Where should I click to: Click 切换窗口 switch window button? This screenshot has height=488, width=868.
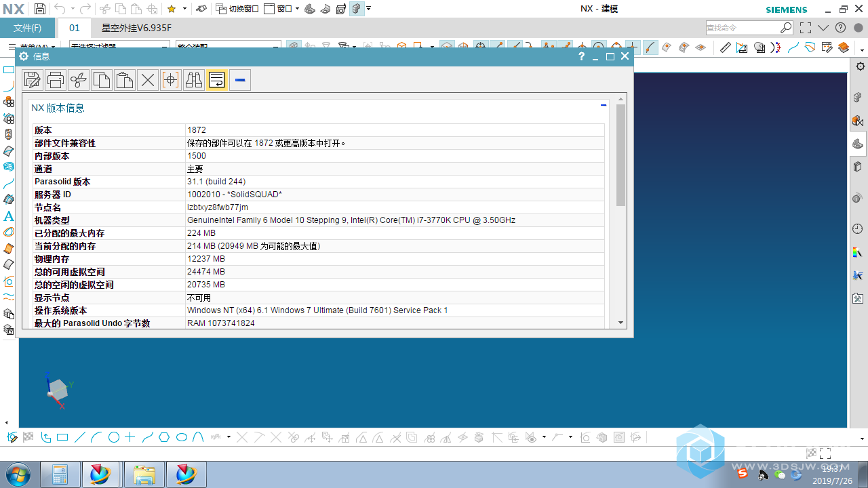(237, 9)
